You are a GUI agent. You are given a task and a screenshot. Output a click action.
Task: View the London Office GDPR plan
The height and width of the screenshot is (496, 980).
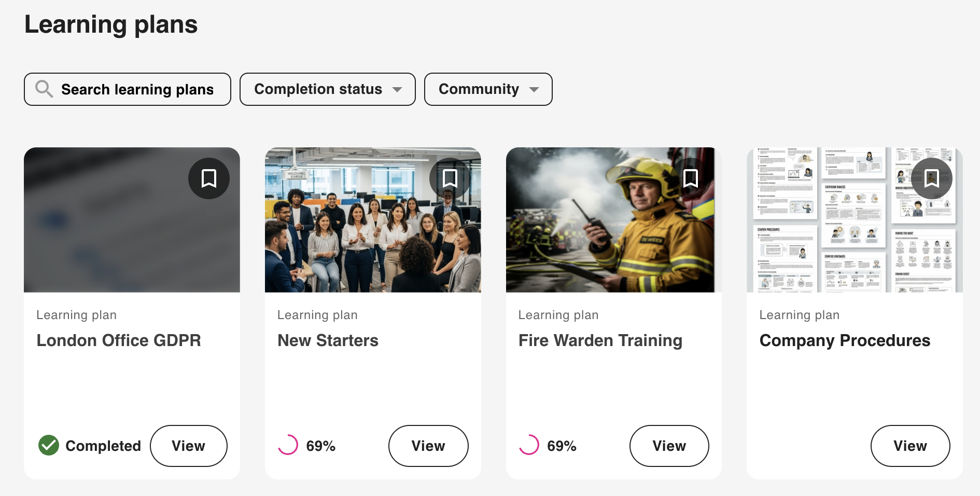pyautogui.click(x=188, y=446)
